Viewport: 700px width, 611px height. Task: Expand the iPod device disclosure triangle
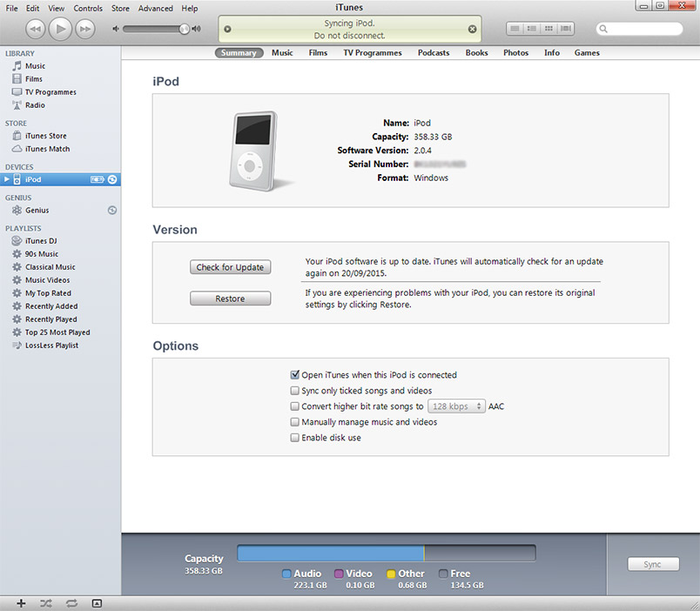tap(7, 179)
